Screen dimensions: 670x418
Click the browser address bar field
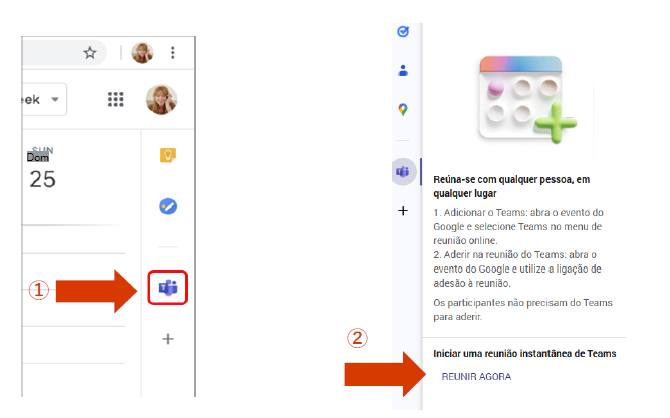tap(63, 53)
